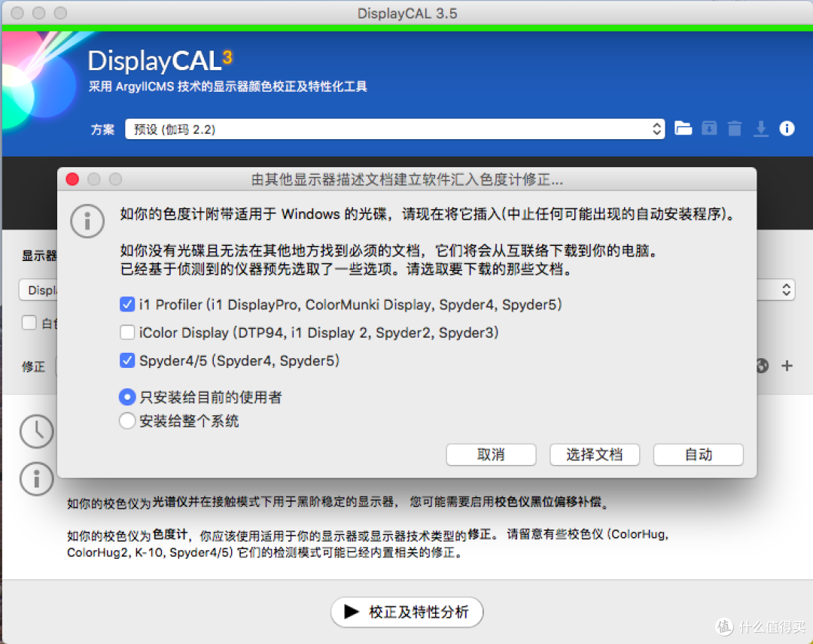Click the DisplayCAL logo title
This screenshot has height=644, width=813.
tap(160, 60)
